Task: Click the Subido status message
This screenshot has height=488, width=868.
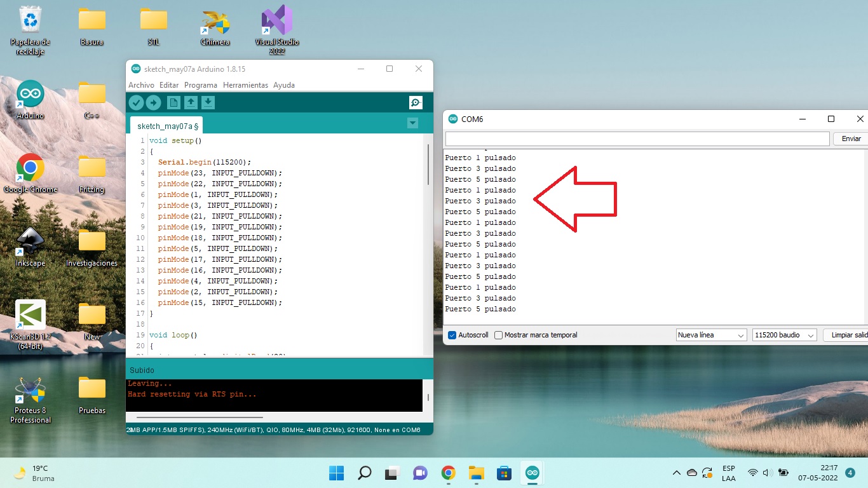Action: point(142,370)
